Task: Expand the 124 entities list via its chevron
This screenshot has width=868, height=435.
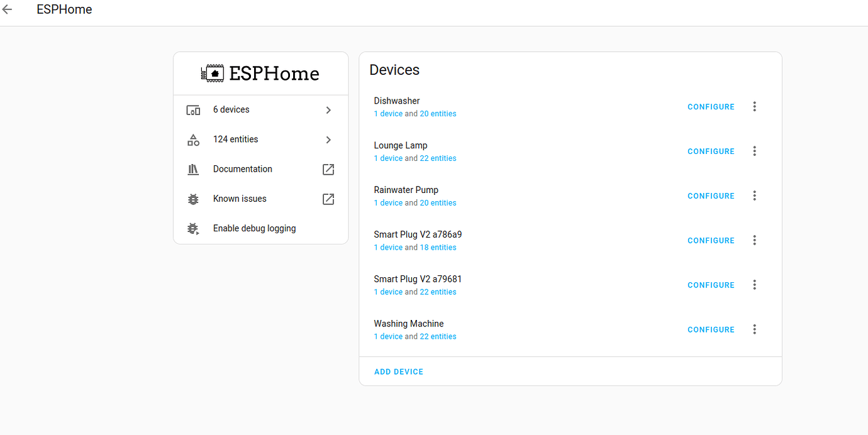Action: 328,139
